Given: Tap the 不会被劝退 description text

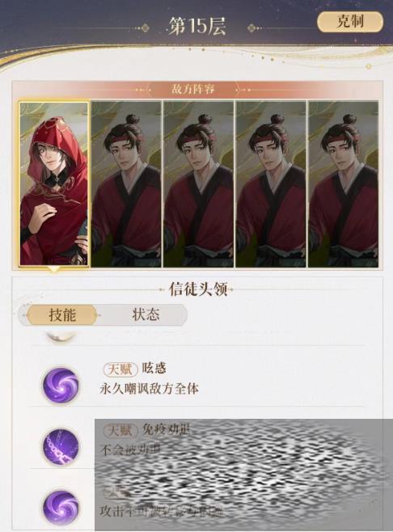Looking at the screenshot, I should coord(130,450).
